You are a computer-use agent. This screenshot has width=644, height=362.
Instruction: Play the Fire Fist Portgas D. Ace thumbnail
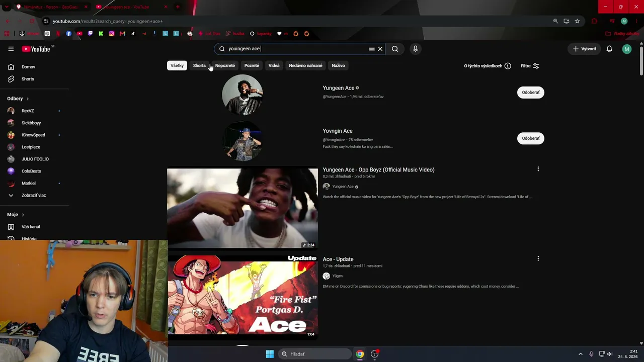coord(243,297)
